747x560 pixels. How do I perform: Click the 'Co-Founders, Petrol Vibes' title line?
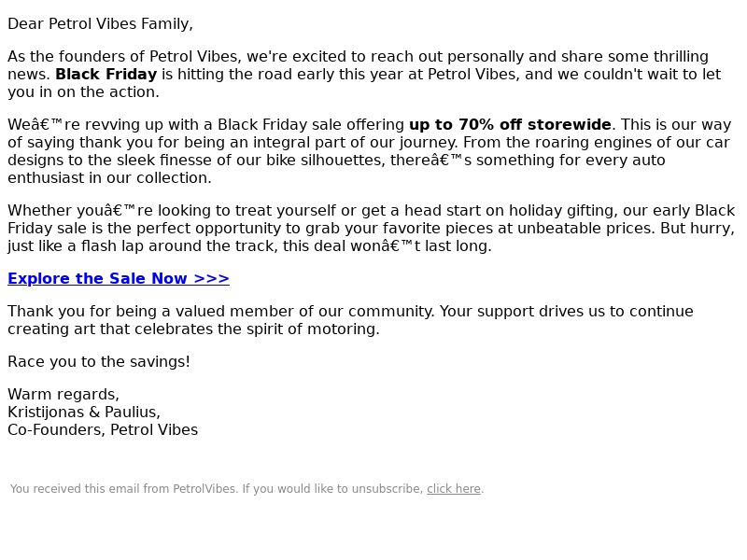[x=103, y=429]
